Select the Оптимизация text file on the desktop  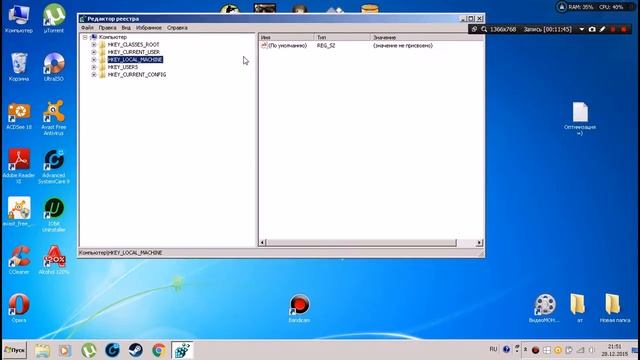tap(580, 118)
